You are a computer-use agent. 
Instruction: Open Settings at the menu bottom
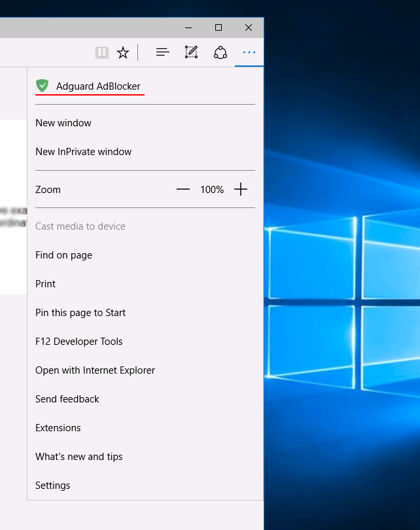53,486
